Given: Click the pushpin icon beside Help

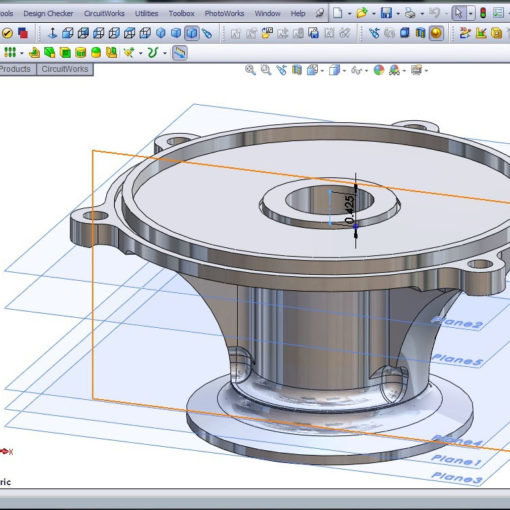Looking at the screenshot, I should point(319,13).
